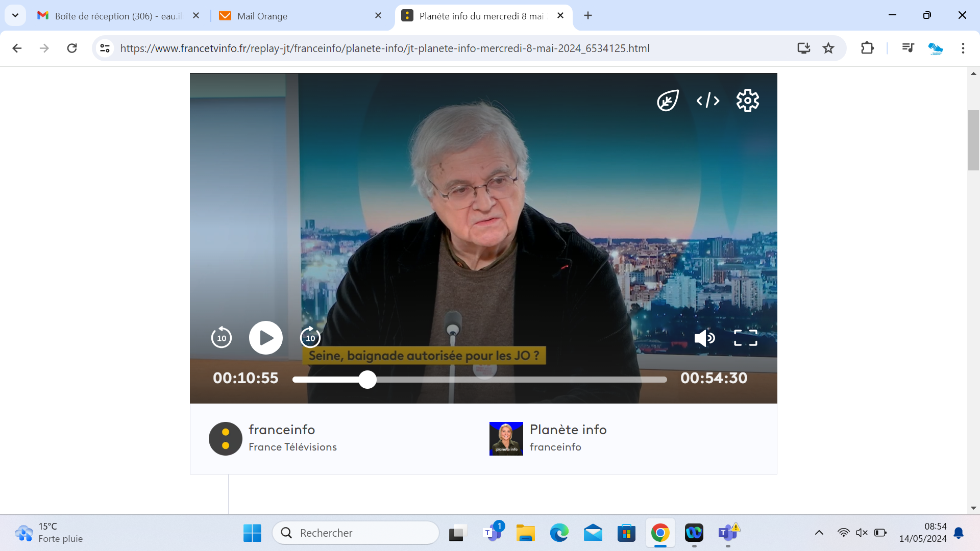Click the page scrollbar thumb

click(973, 140)
